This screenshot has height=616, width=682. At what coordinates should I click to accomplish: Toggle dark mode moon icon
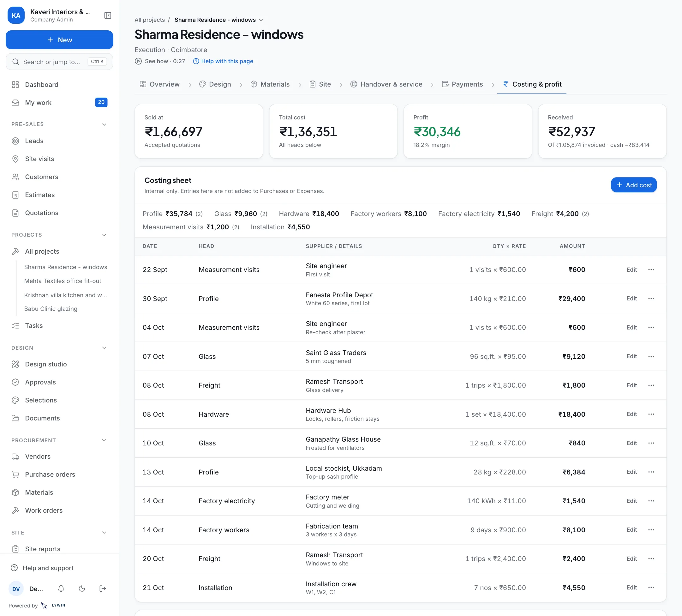point(82,589)
